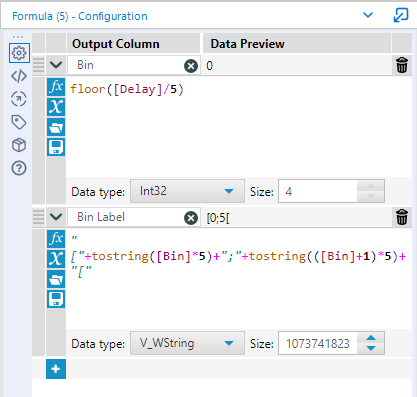The height and width of the screenshot is (397, 417).
Task: Open functions (fx) list for Bin formula
Action: click(x=56, y=87)
